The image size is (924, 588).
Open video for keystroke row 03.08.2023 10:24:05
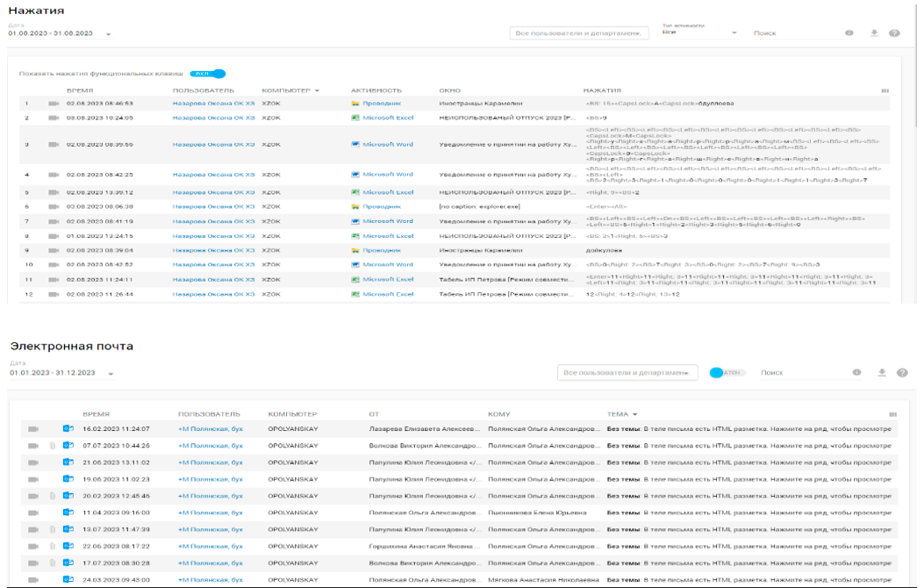tap(54, 118)
